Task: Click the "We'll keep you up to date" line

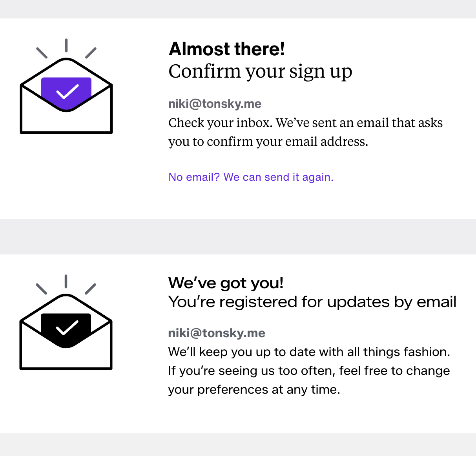Action: [x=309, y=352]
